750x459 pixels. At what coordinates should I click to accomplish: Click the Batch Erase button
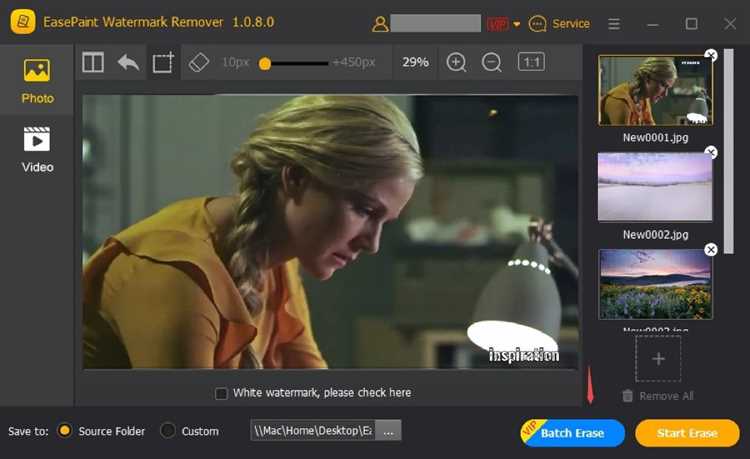pyautogui.click(x=574, y=433)
